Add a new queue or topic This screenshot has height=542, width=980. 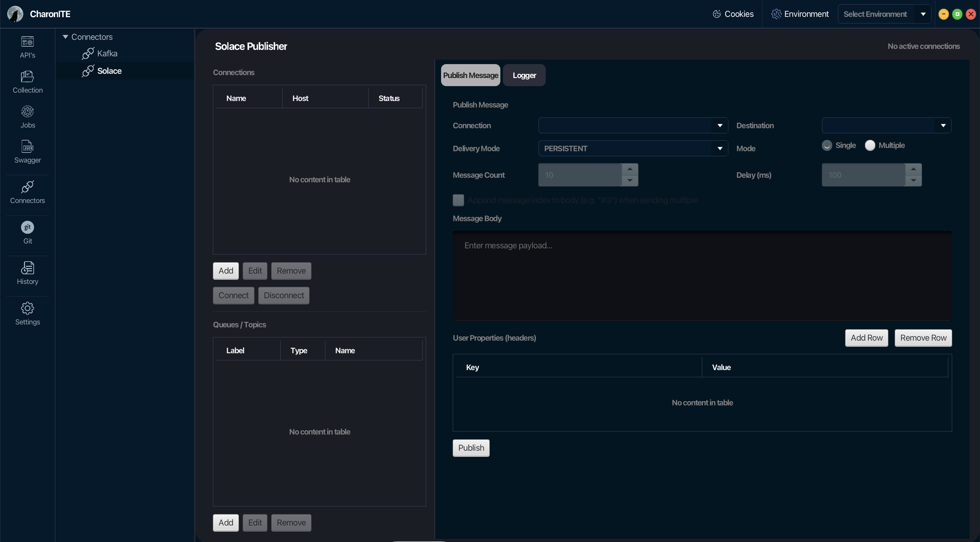point(226,523)
